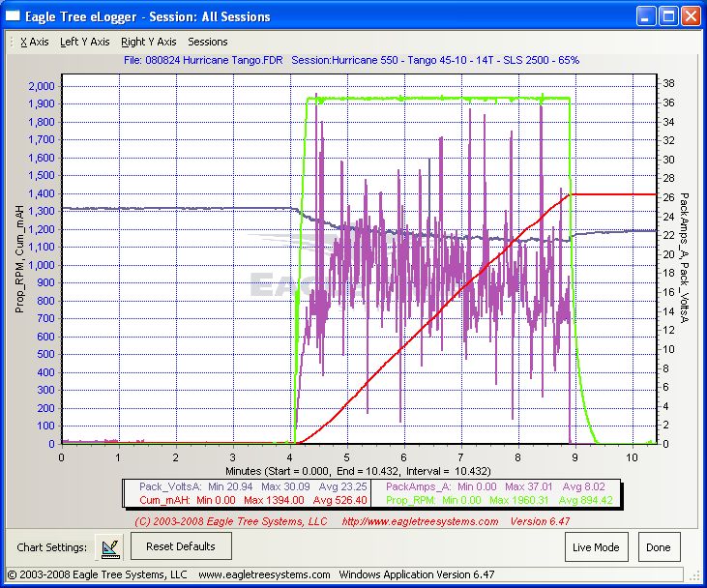
Task: Click the Done button
Action: click(659, 547)
